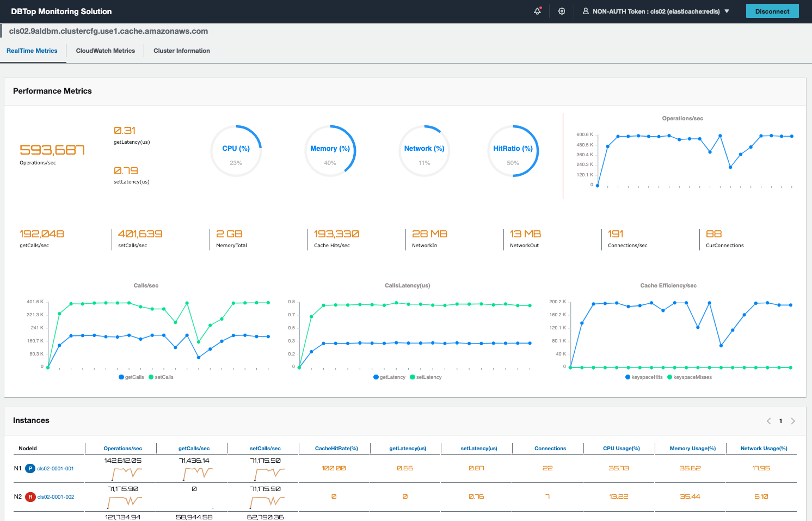The width and height of the screenshot is (812, 521).
Task: Sort by Operations/sec column header
Action: click(x=123, y=449)
